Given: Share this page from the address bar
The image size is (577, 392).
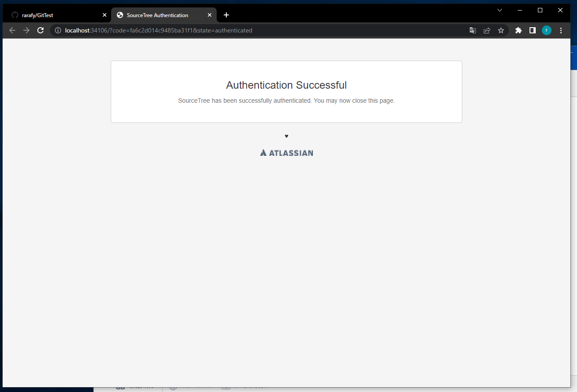Looking at the screenshot, I should tap(487, 30).
